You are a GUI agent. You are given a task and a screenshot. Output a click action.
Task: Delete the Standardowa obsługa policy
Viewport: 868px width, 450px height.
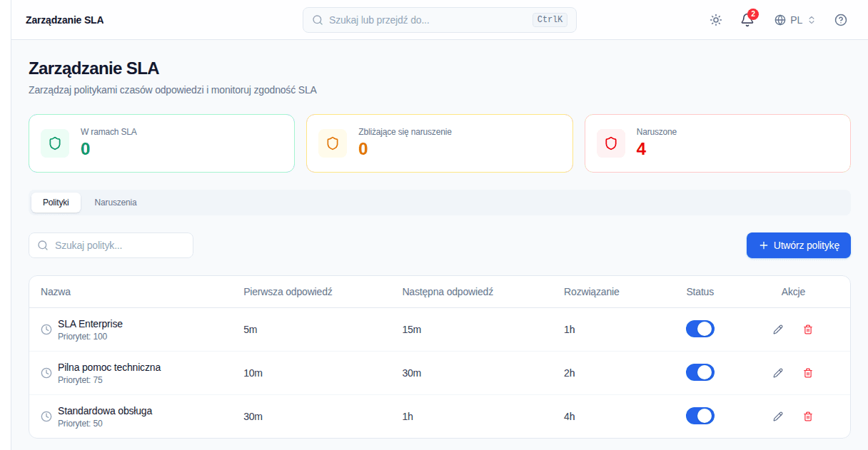point(808,416)
